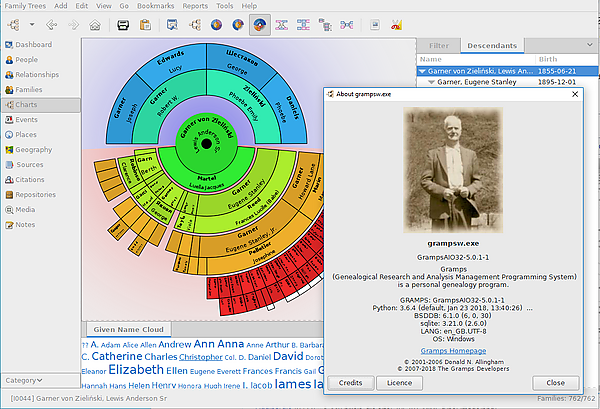Open the Tools menu
Screen dimensions: 600x409
tap(225, 6)
